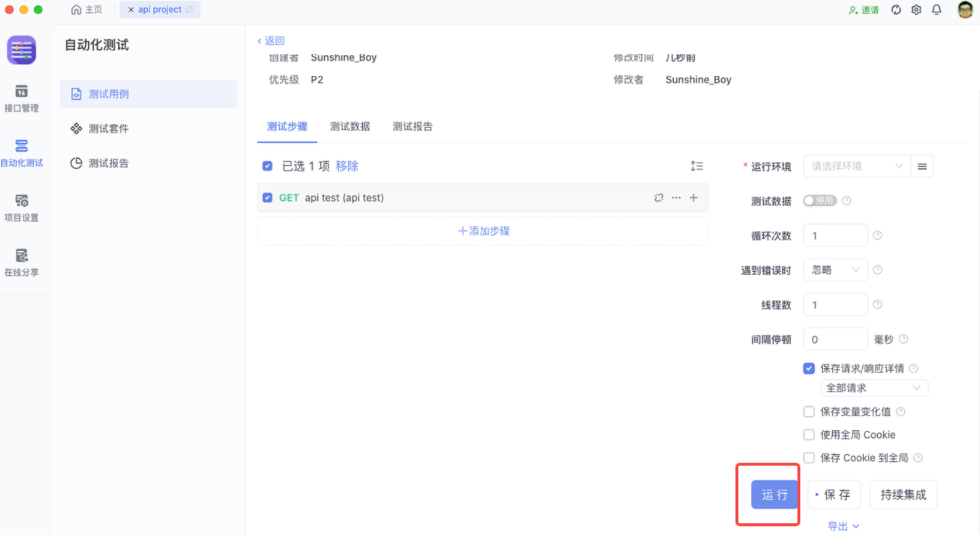Screen dimensions: 980x535
Task: Uncheck 保存请求/响应详情 checkbox
Action: click(x=809, y=368)
